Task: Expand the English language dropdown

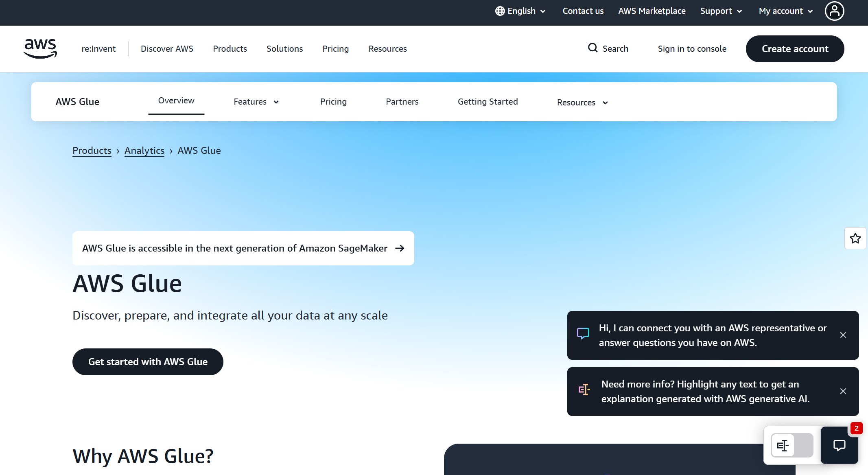Action: coord(520,11)
